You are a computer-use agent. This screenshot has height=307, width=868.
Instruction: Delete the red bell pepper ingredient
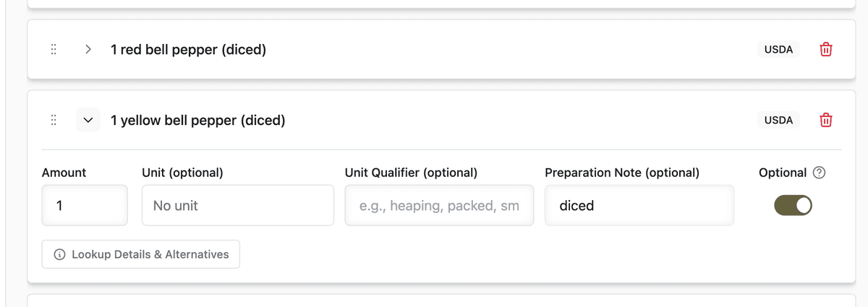(x=825, y=50)
